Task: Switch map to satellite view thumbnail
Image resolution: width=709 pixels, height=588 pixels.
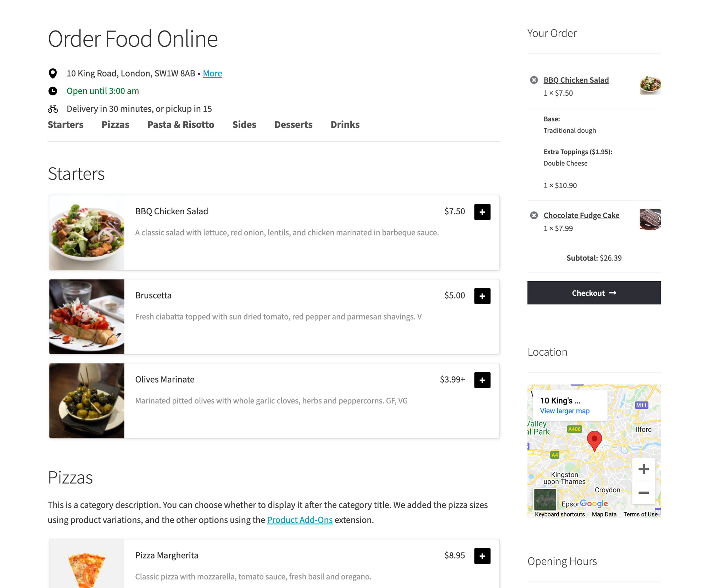Action: pos(545,499)
